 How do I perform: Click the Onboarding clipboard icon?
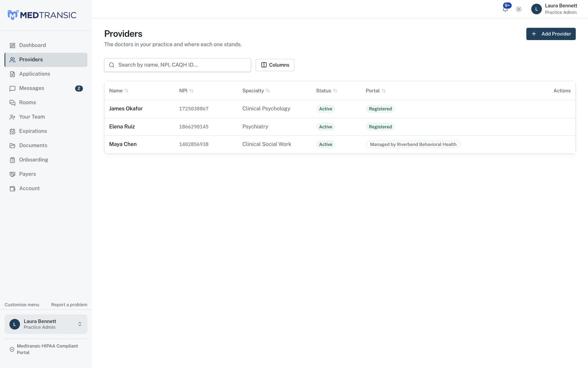click(12, 160)
